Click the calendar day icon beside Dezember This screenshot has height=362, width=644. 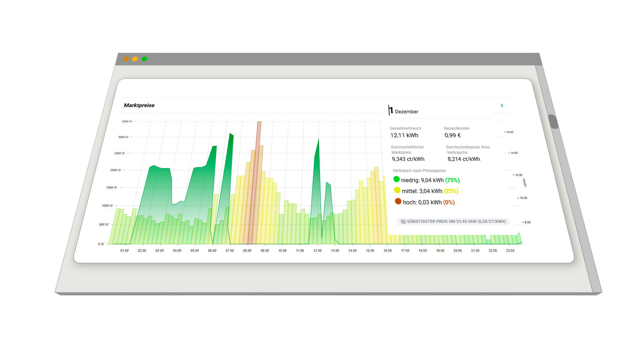[x=390, y=110]
